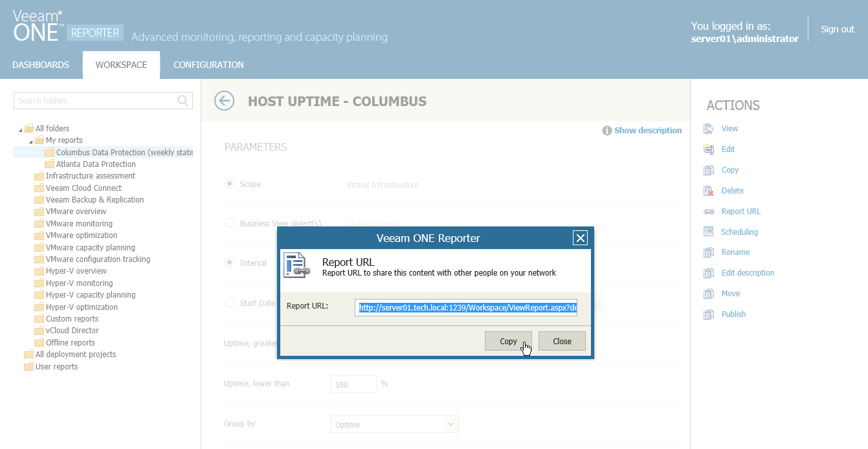Select the Start Date radio button

point(229,303)
